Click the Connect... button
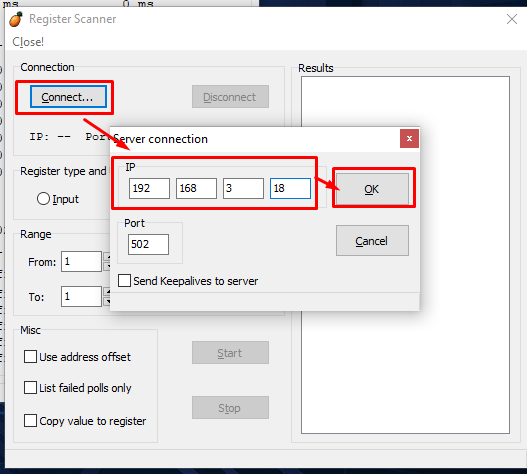The width and height of the screenshot is (527, 474). coord(68,97)
